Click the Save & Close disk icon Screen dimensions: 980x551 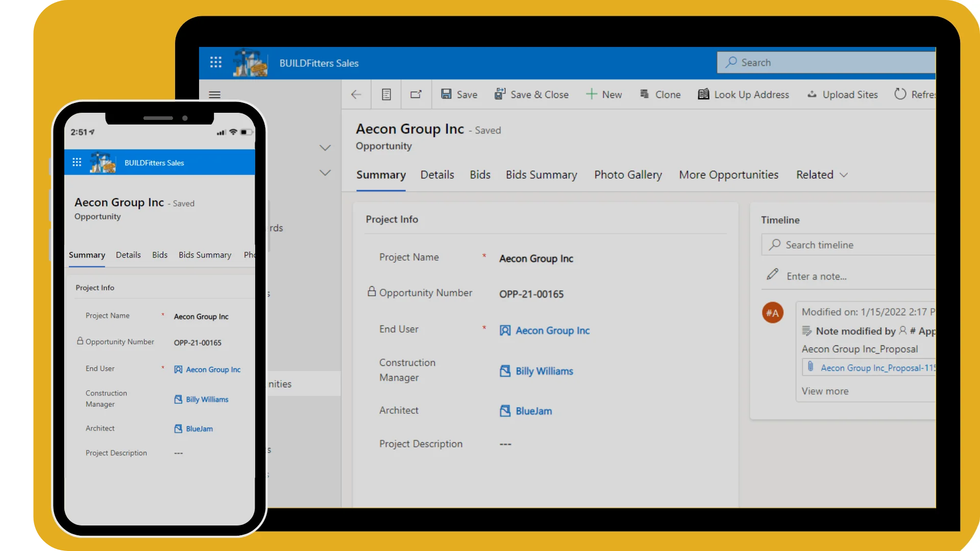[500, 94]
